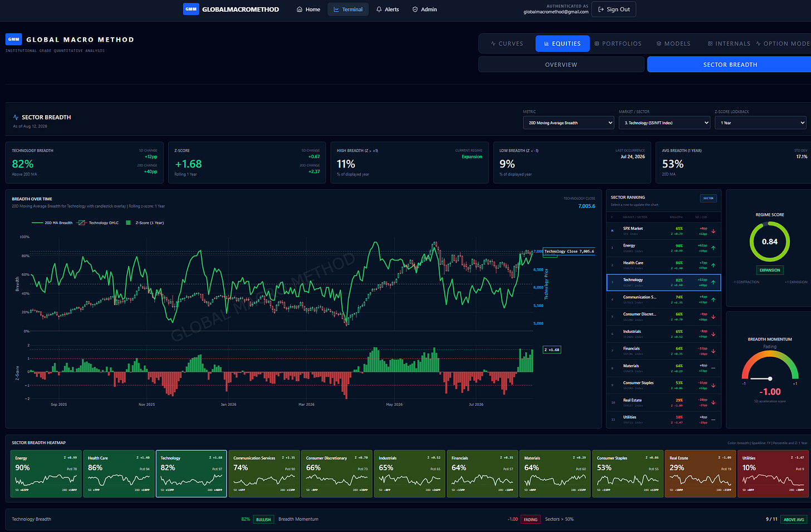Click the Portfolios grid icon
This screenshot has width=811, height=532.
(597, 43)
